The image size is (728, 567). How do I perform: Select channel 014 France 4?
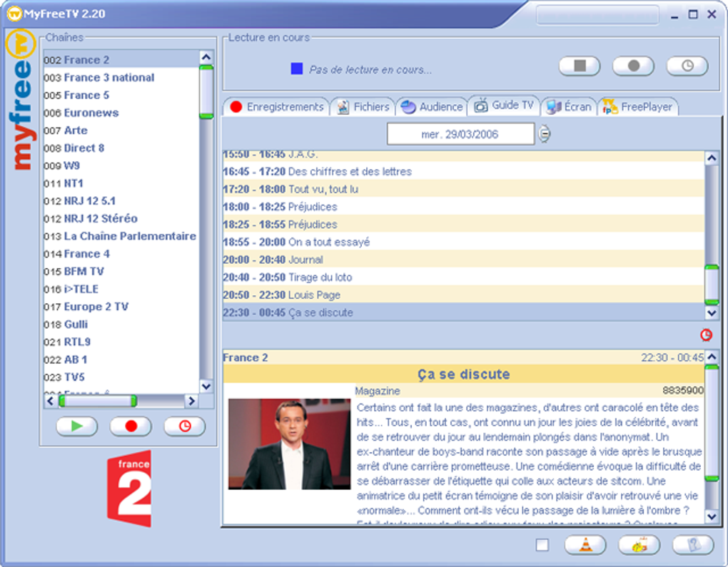tap(121, 254)
